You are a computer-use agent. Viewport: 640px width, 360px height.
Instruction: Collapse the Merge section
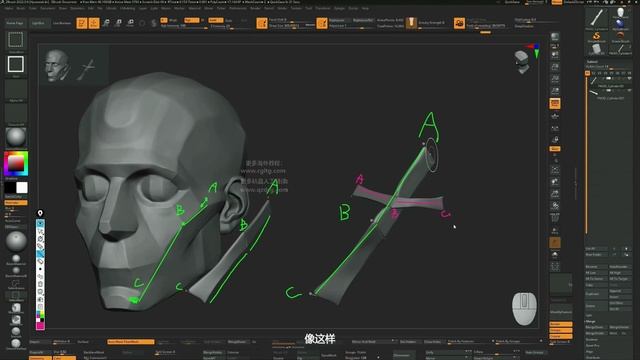tap(590, 321)
